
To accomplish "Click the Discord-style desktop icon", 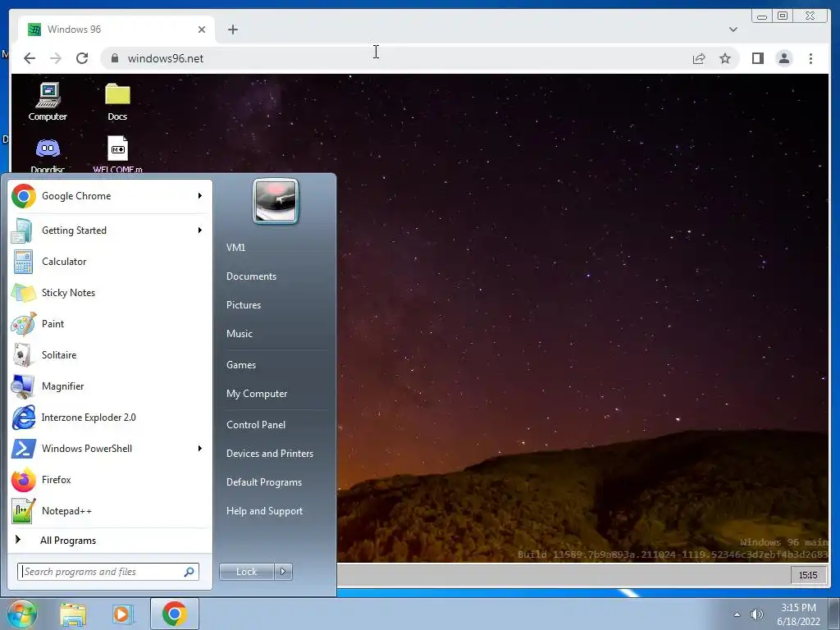I will (x=48, y=153).
